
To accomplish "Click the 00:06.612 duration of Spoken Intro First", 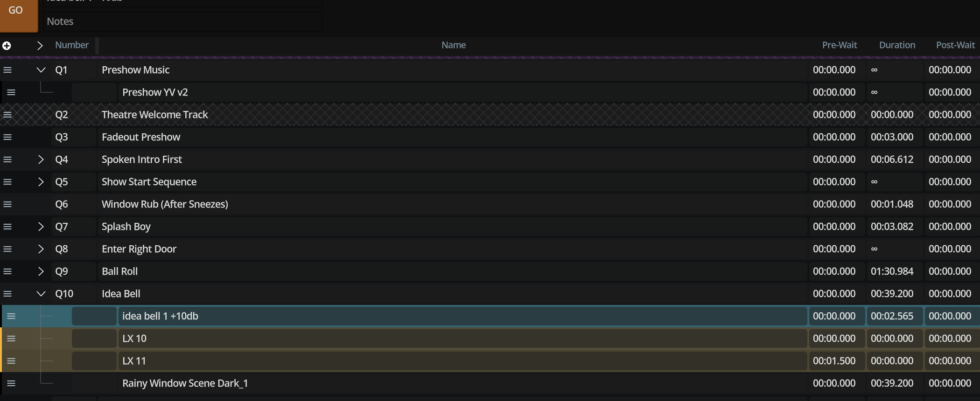I will click(892, 159).
